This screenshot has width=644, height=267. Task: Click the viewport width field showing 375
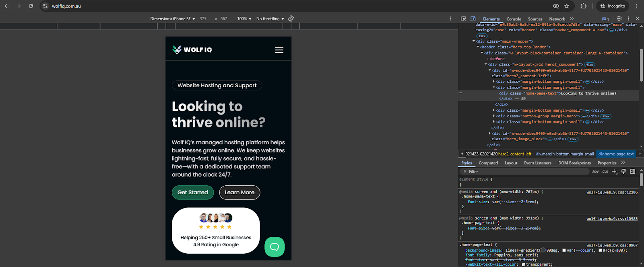(x=203, y=18)
